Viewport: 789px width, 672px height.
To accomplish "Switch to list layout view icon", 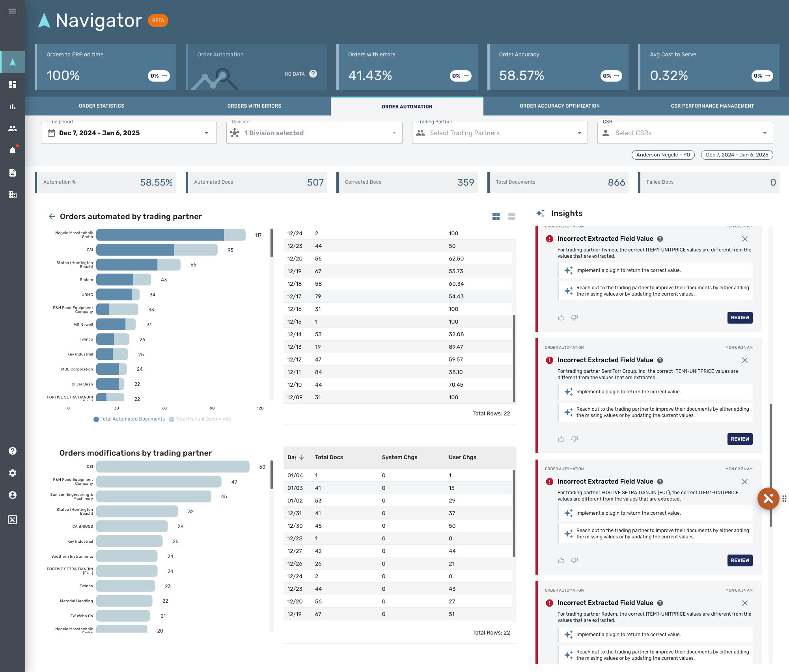I will [512, 216].
